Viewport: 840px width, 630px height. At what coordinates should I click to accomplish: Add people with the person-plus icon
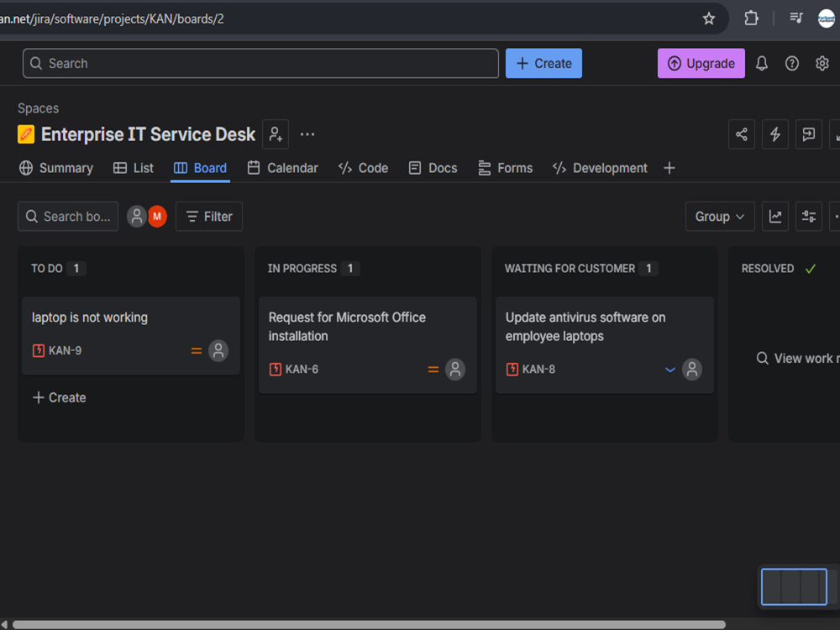(276, 134)
